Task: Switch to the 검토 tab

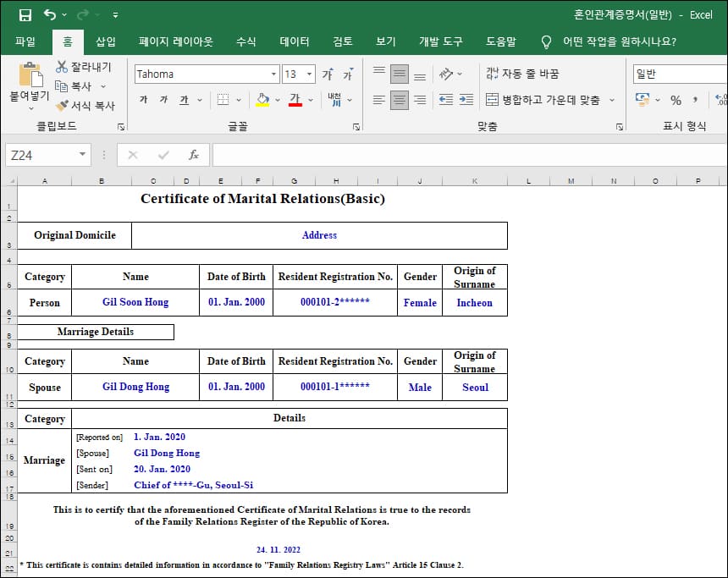Action: coord(343,41)
